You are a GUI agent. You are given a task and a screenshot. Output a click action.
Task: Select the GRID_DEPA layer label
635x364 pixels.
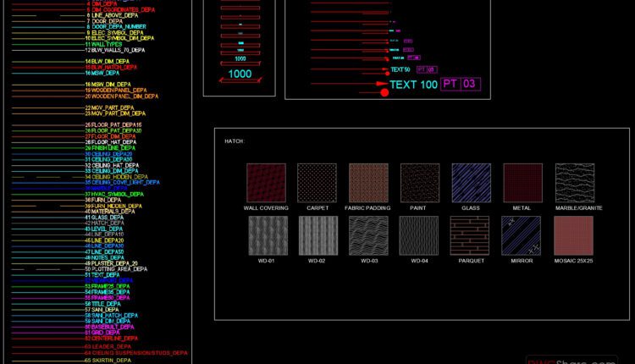click(x=106, y=333)
